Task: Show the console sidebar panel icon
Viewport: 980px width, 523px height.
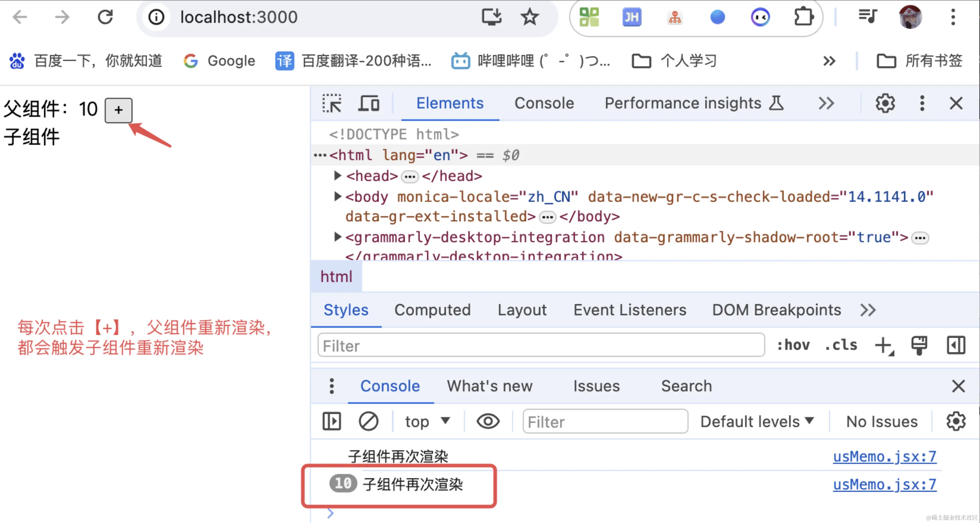Action: (x=331, y=422)
